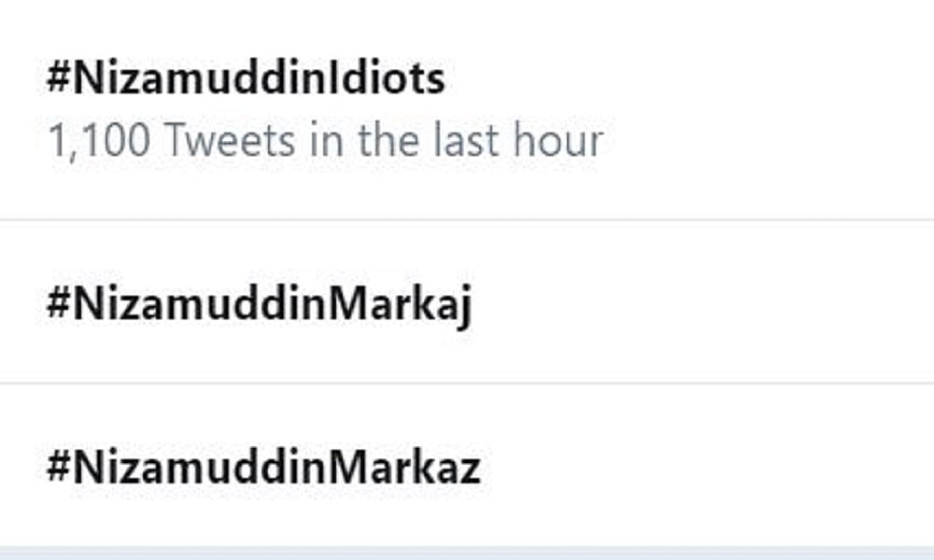Click the "1,100 Tweets in the last hour" count
The height and width of the screenshot is (560, 934).
[x=324, y=140]
